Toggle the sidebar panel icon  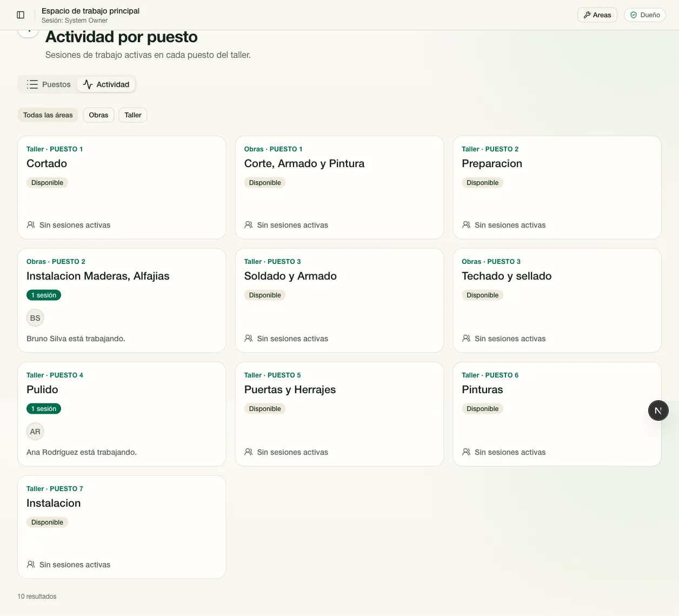[x=21, y=15]
